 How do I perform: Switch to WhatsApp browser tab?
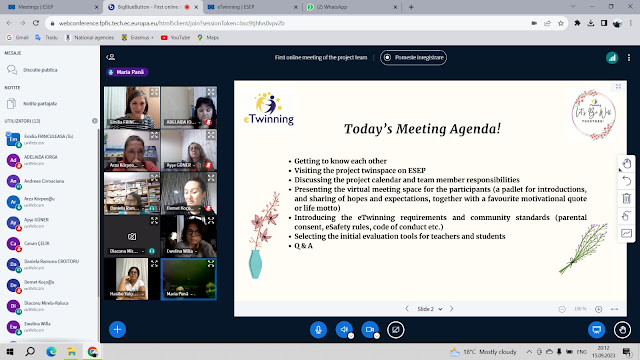click(x=352, y=7)
